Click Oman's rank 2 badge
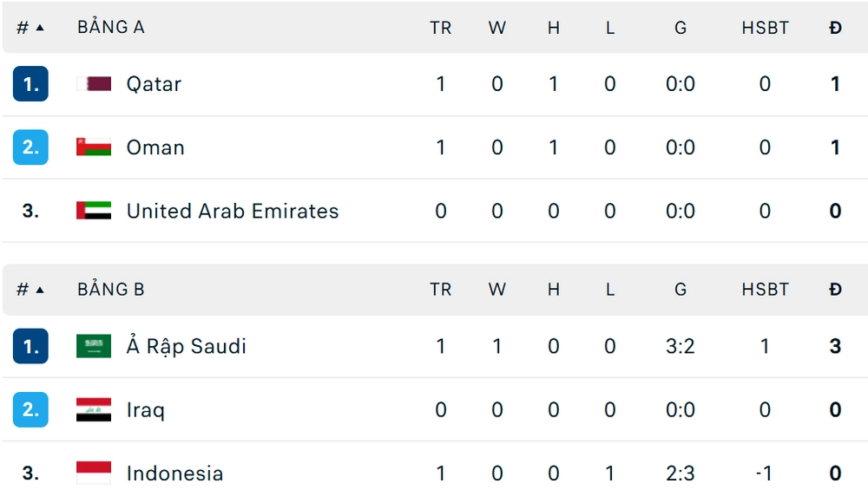 30,147
